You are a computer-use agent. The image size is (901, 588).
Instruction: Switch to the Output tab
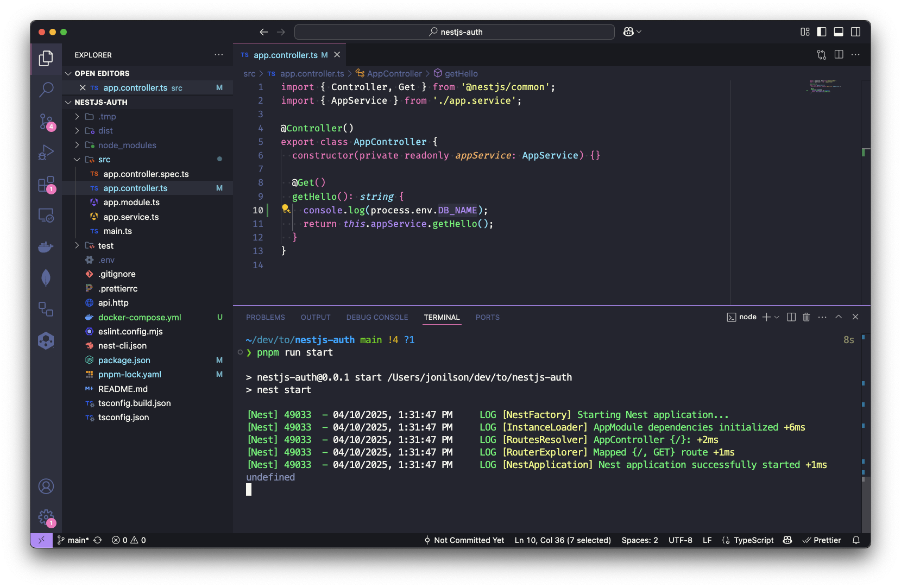pos(316,318)
